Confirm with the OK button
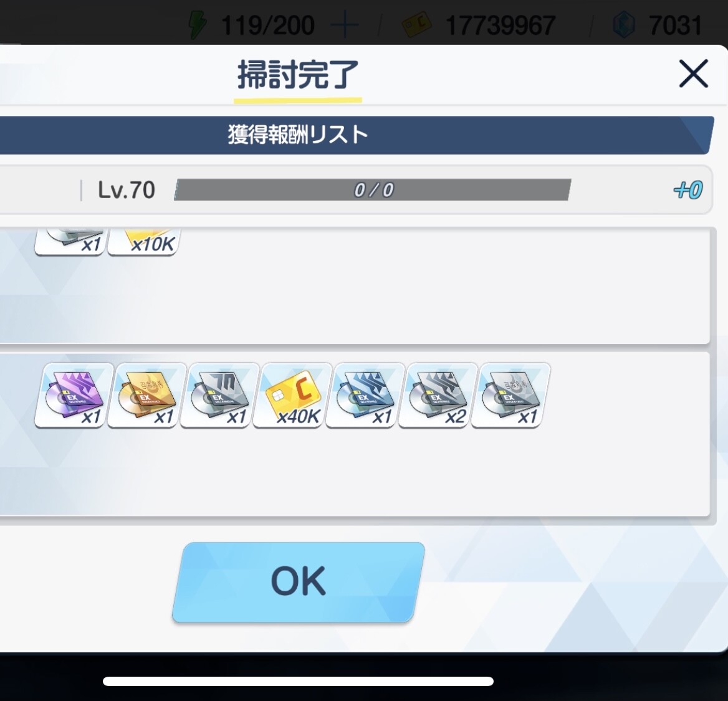Image resolution: width=728 pixels, height=701 pixels. (x=298, y=582)
